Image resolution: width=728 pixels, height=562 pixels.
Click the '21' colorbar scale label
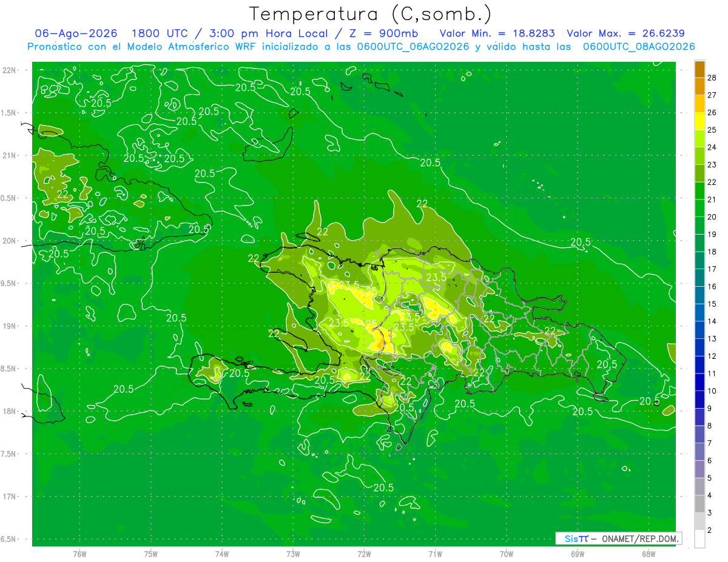pos(712,200)
